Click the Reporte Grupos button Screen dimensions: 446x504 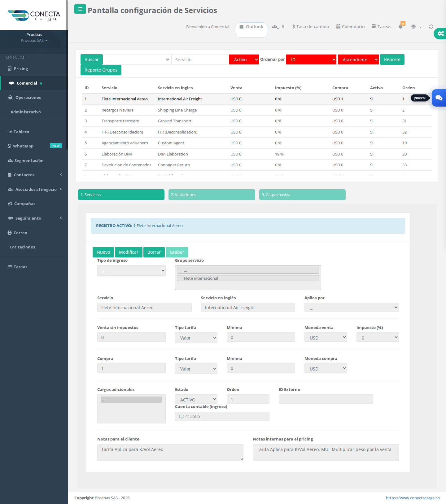(101, 70)
